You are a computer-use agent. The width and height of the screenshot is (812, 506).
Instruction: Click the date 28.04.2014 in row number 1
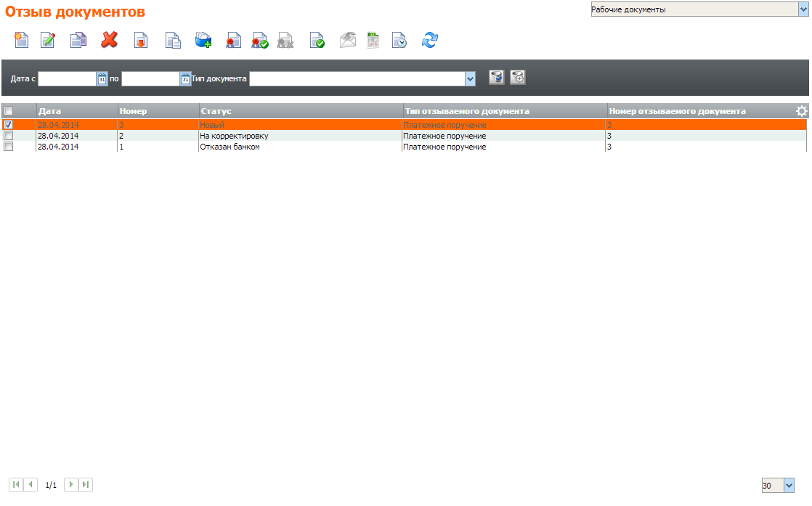click(x=58, y=147)
